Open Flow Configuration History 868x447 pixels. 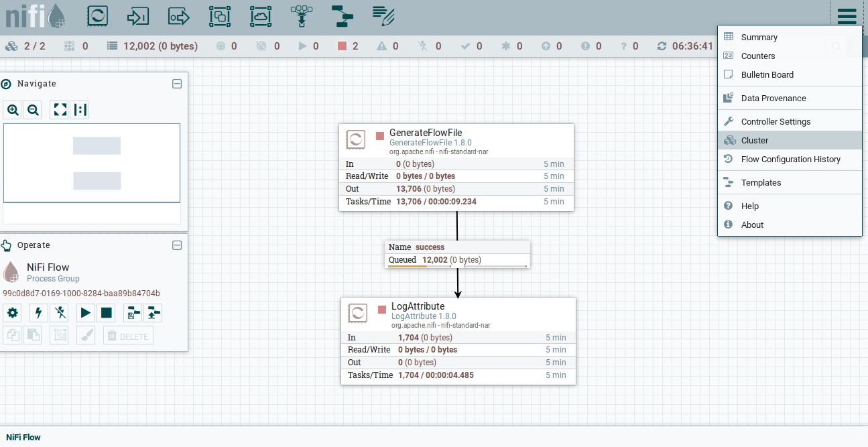click(x=790, y=159)
